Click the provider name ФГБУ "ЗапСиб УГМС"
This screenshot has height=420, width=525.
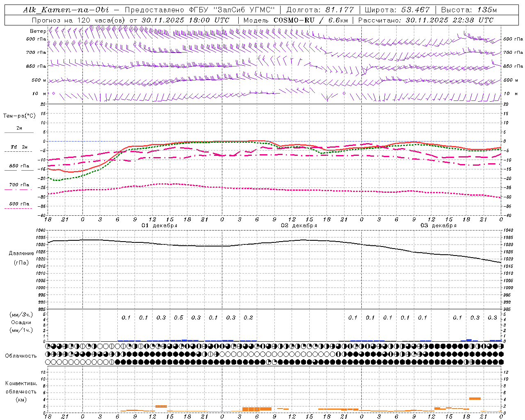[x=232, y=10]
